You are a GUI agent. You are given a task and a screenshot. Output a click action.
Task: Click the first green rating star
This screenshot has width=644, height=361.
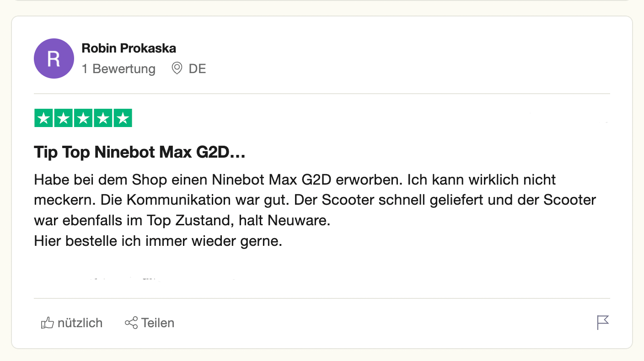pos(44,118)
